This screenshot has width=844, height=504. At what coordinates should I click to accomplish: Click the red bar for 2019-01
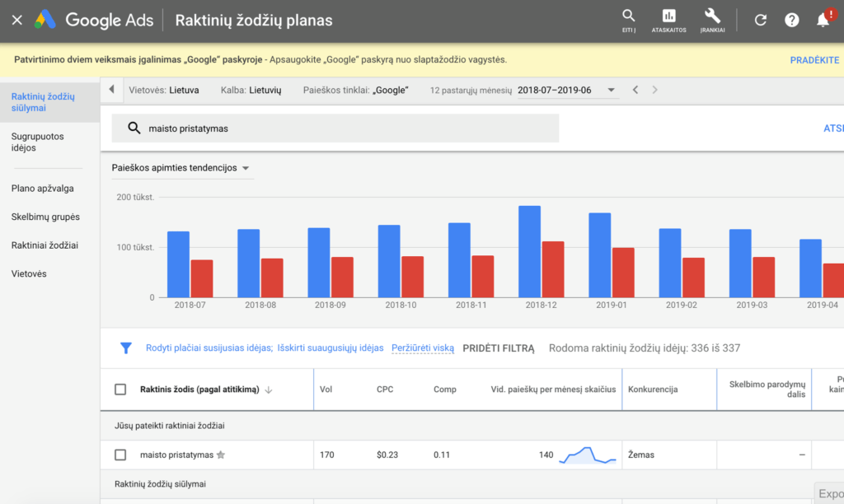[x=623, y=273]
